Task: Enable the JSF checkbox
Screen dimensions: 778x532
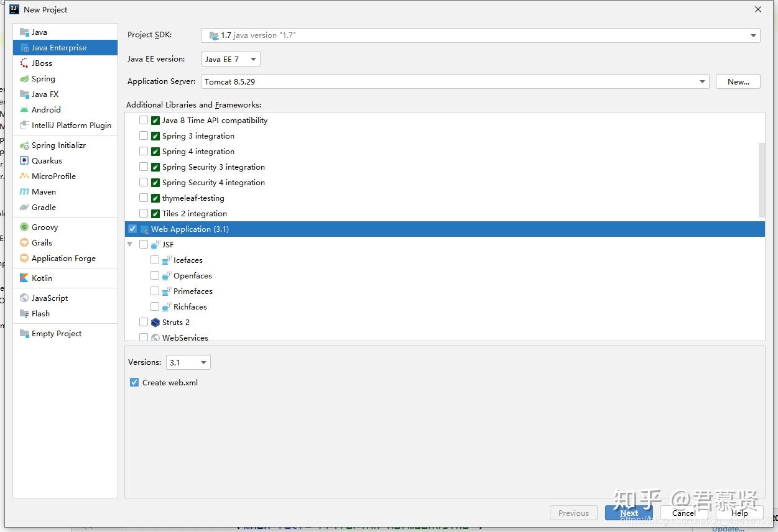Action: pyautogui.click(x=144, y=245)
